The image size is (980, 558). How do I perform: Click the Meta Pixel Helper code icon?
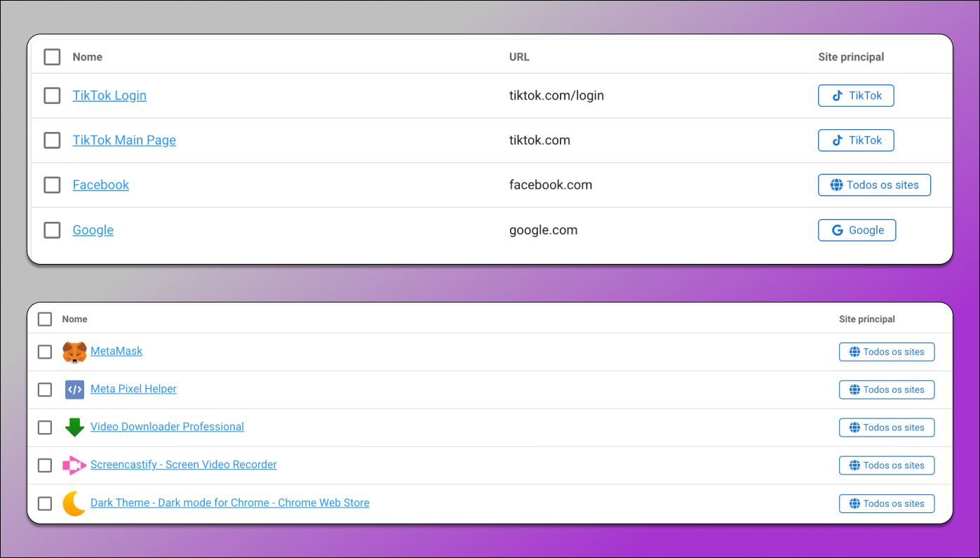tap(74, 390)
